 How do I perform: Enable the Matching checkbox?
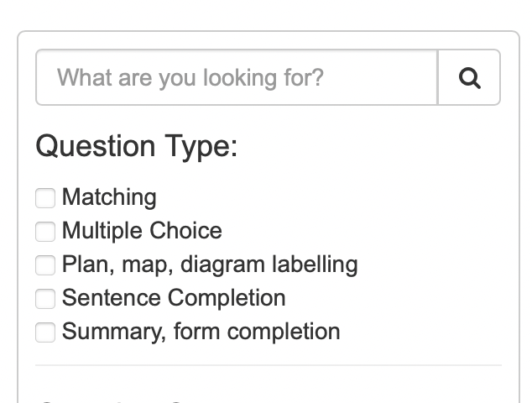click(x=45, y=198)
